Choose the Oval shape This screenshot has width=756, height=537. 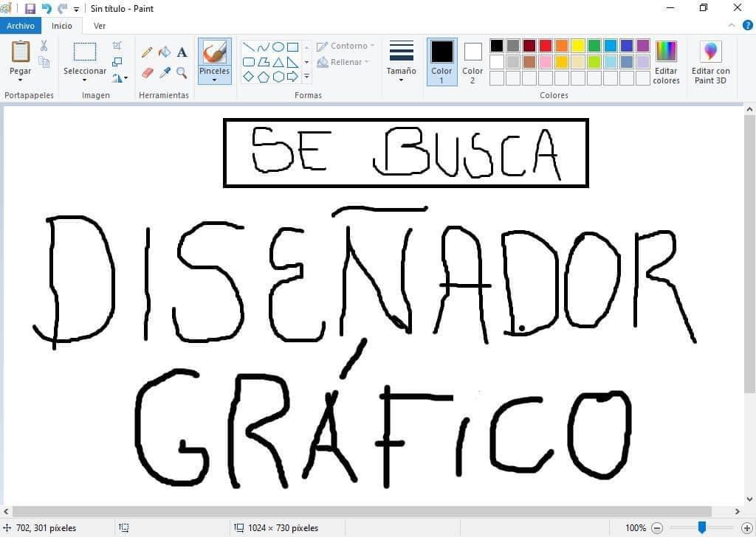[x=278, y=46]
